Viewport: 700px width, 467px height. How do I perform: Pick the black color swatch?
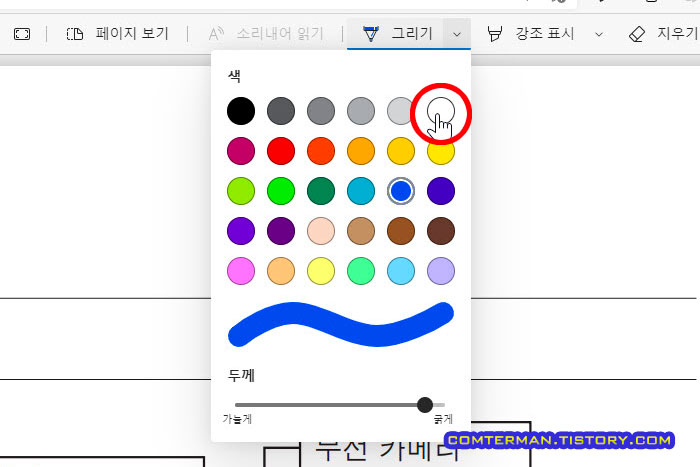pyautogui.click(x=241, y=111)
